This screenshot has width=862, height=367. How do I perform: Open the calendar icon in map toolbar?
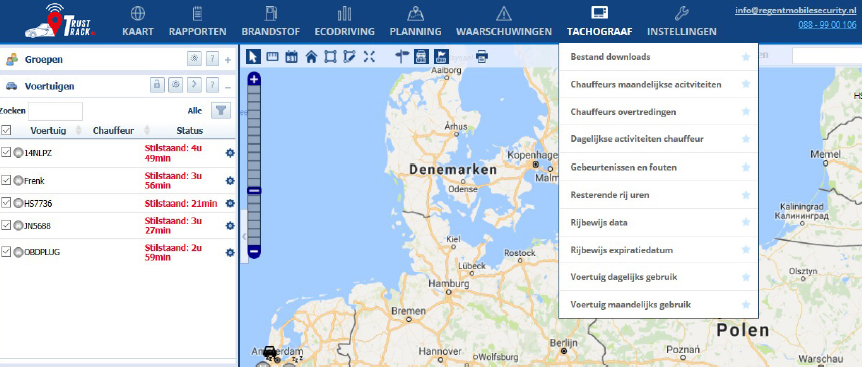click(291, 56)
